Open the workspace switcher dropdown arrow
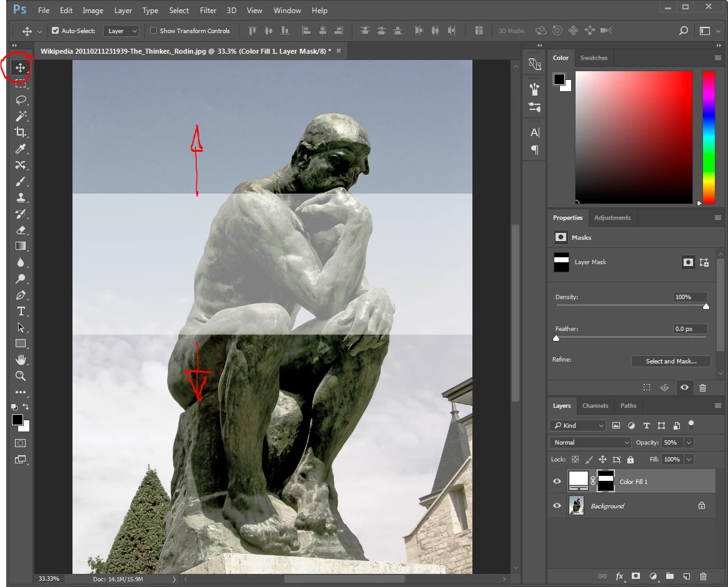This screenshot has width=728, height=587. 718,31
